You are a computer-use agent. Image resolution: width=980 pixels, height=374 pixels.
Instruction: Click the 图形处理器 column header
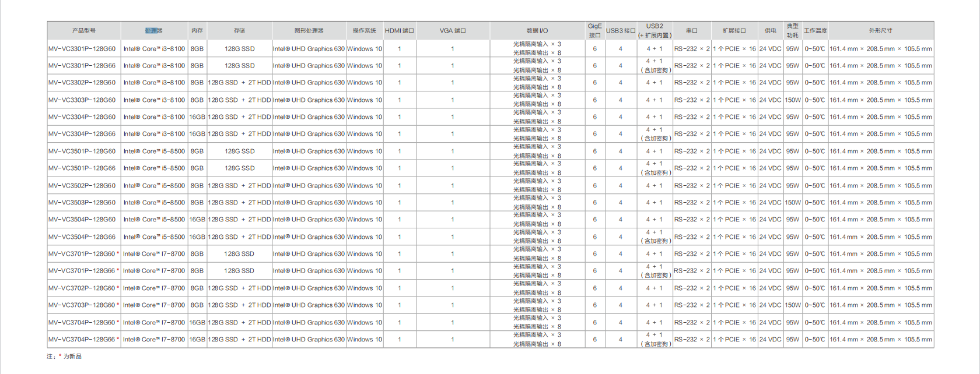[309, 31]
